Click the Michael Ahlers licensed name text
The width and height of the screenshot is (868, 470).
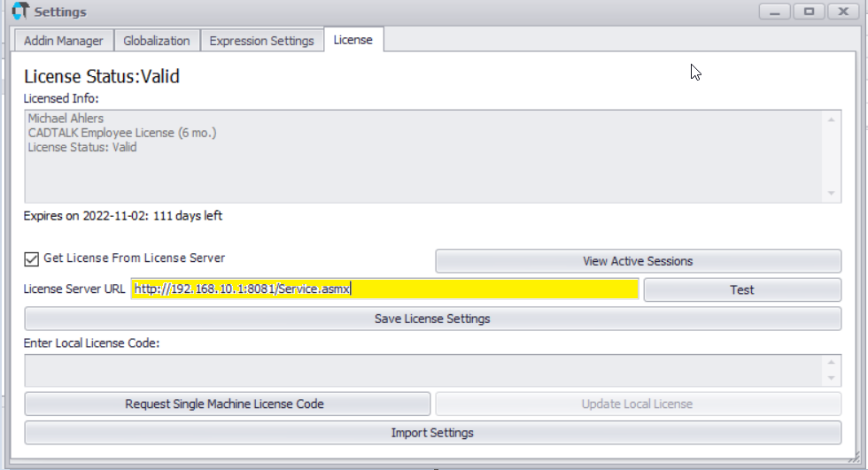coord(66,119)
